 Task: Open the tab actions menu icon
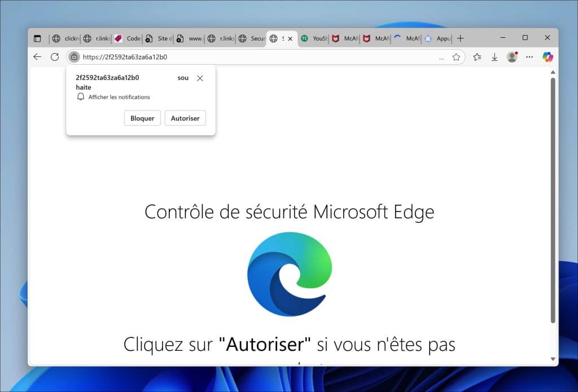tap(37, 38)
